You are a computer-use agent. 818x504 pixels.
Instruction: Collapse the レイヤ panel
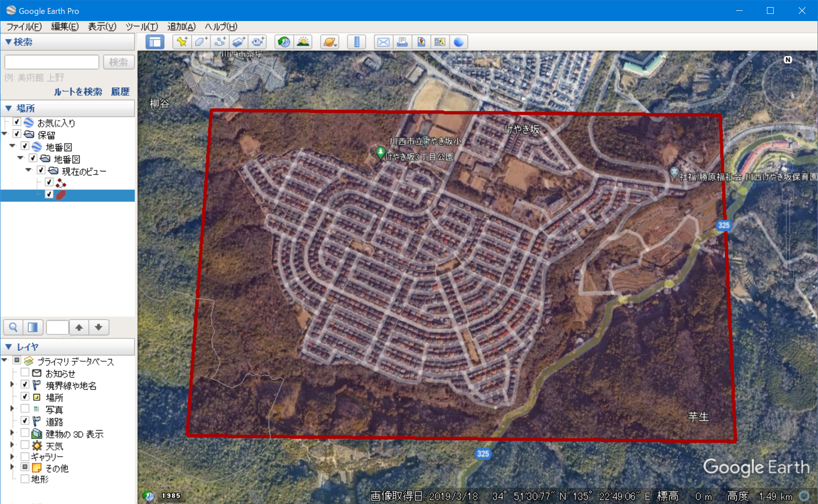(8, 347)
